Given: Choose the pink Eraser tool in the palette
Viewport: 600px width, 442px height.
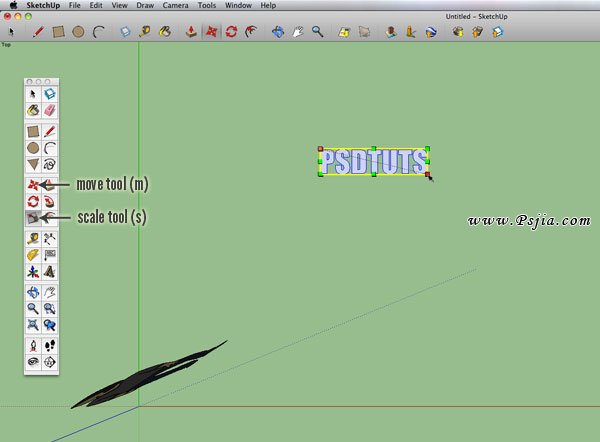Looking at the screenshot, I should (x=49, y=110).
